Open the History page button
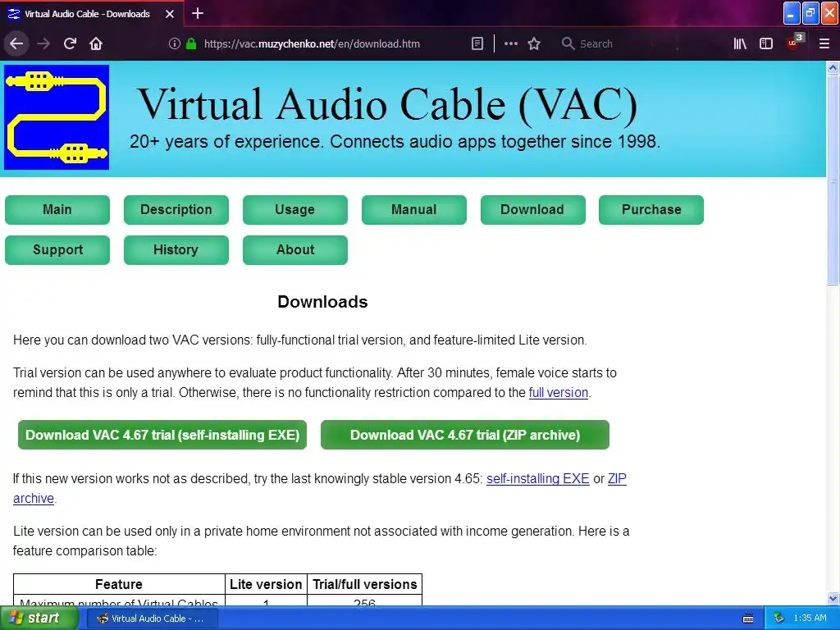Viewport: 840px width, 630px height. pyautogui.click(x=176, y=249)
